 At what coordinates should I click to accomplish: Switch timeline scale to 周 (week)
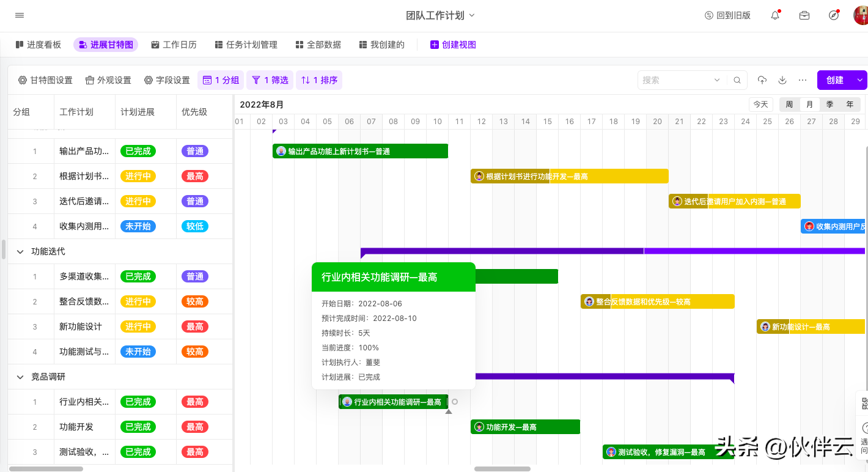[789, 105]
